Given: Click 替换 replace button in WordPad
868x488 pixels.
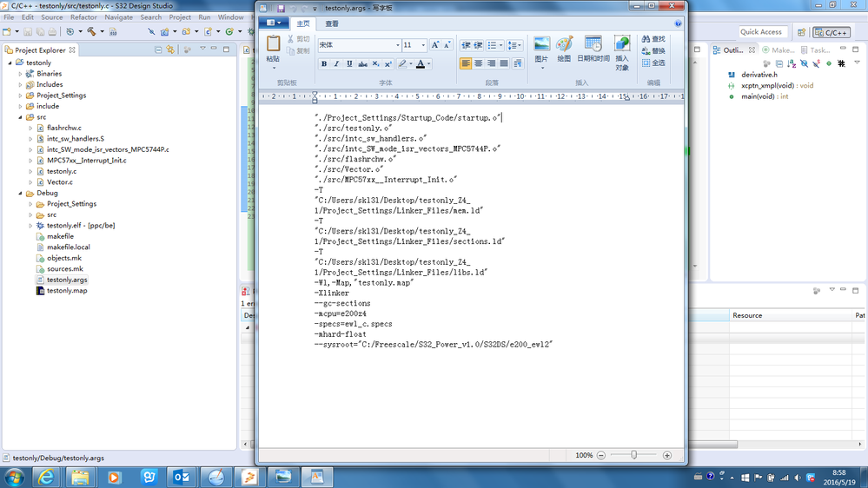Looking at the screenshot, I should click(x=653, y=51).
